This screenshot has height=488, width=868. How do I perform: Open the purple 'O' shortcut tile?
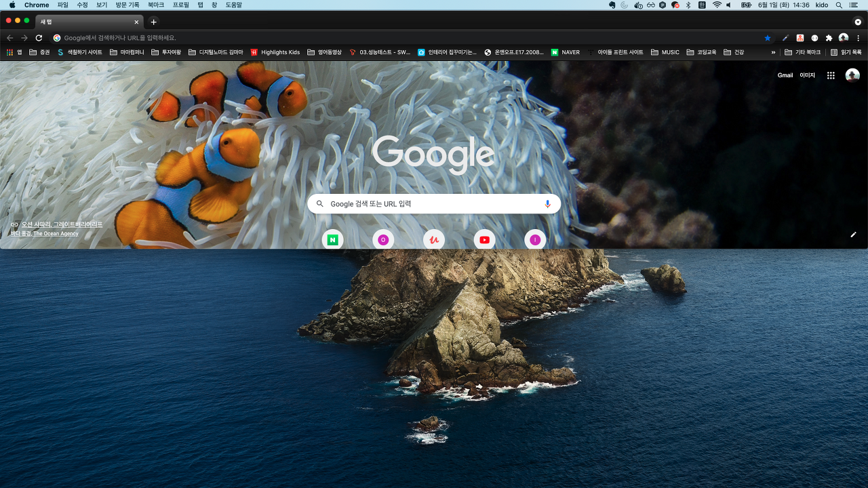point(383,239)
